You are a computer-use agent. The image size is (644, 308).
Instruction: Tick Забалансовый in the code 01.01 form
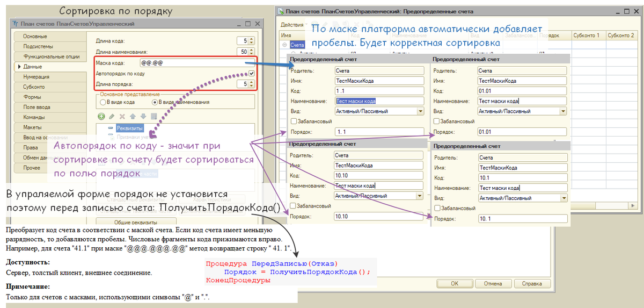(x=437, y=121)
